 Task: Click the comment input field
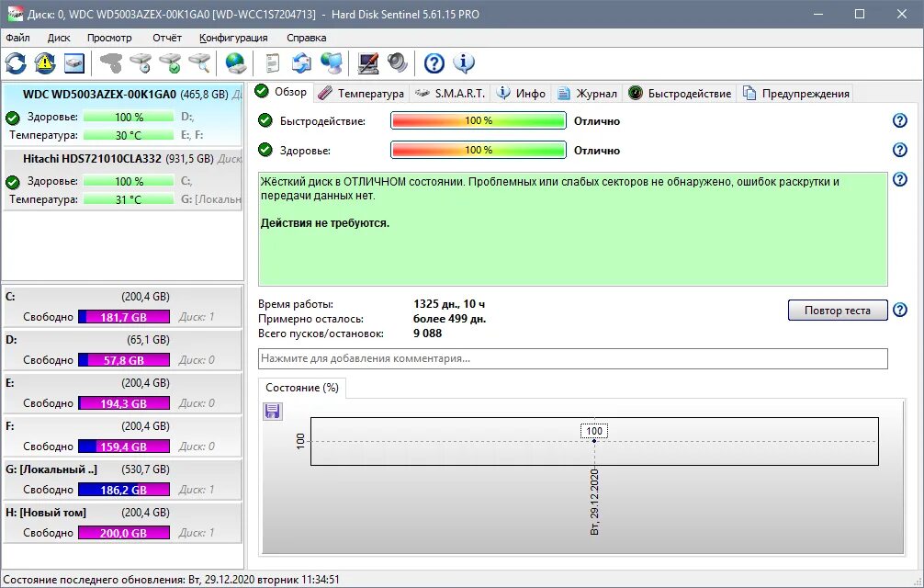pyautogui.click(x=573, y=358)
